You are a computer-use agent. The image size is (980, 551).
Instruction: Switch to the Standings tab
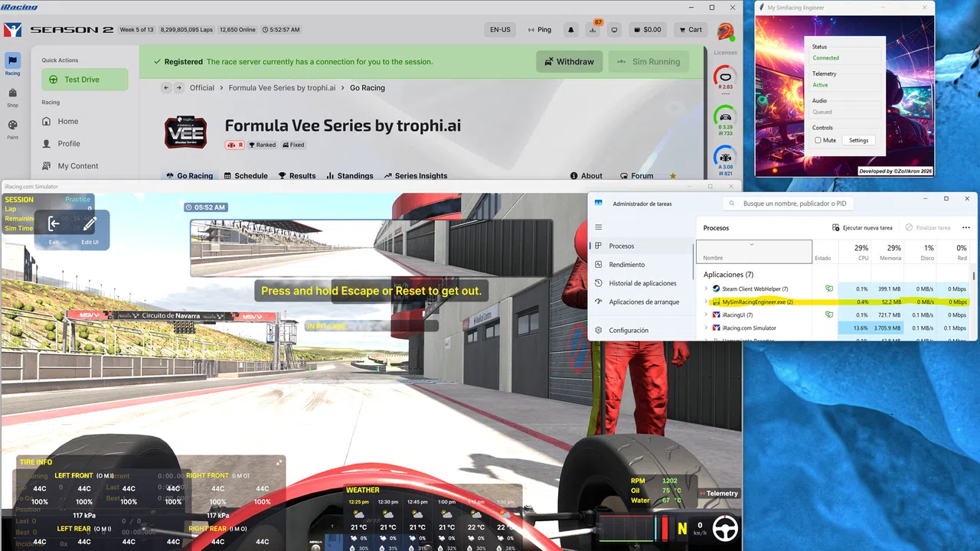350,175
